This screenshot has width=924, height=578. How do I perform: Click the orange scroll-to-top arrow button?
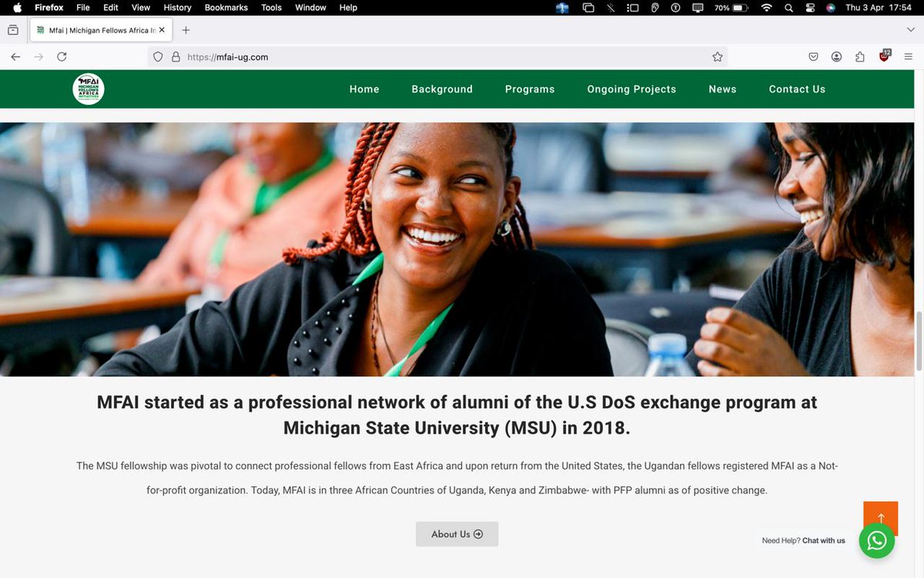pos(881,519)
